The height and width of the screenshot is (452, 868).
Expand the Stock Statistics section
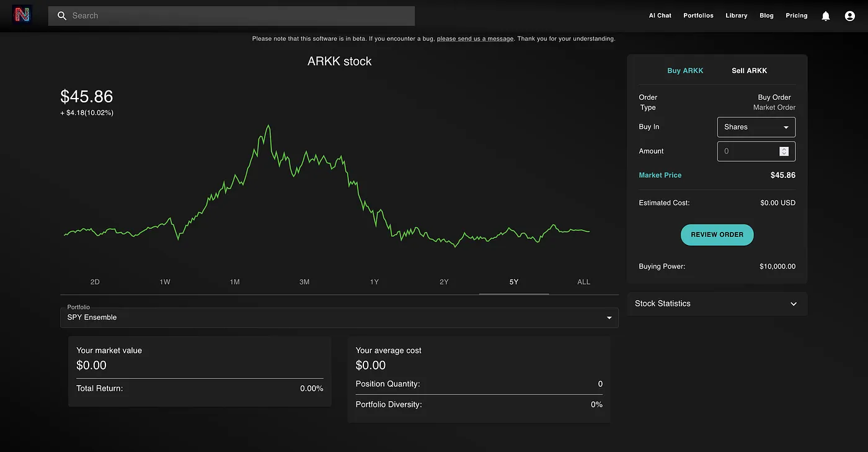tap(717, 304)
